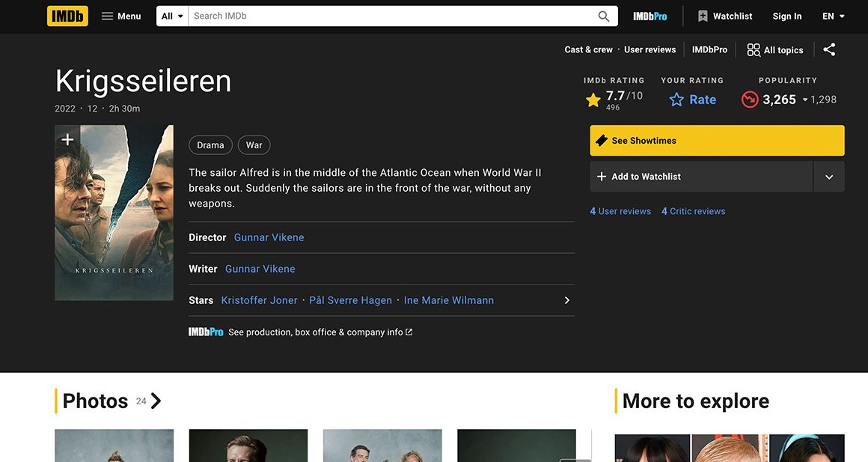This screenshot has height=462, width=868.
Task: Open the second photo thumbnail
Action: pos(248,446)
